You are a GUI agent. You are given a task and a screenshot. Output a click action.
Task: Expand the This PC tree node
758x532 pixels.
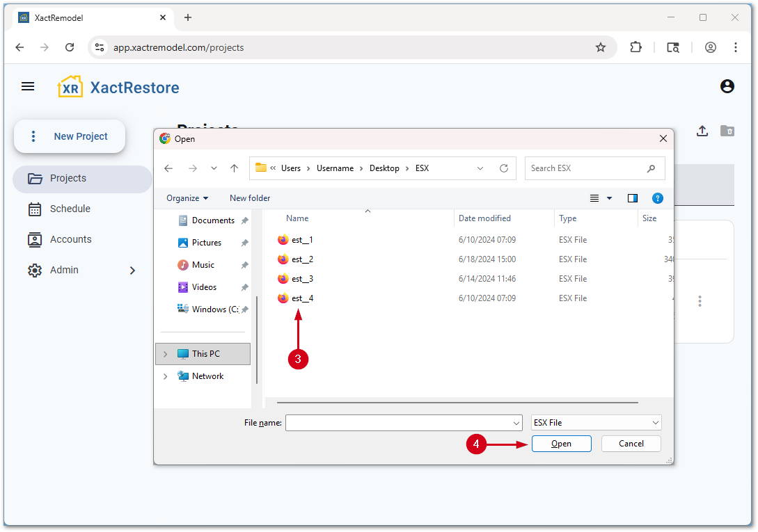pyautogui.click(x=165, y=354)
